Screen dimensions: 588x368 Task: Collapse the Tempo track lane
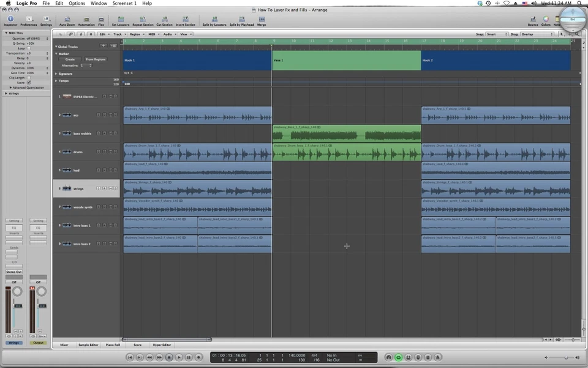[x=57, y=80]
